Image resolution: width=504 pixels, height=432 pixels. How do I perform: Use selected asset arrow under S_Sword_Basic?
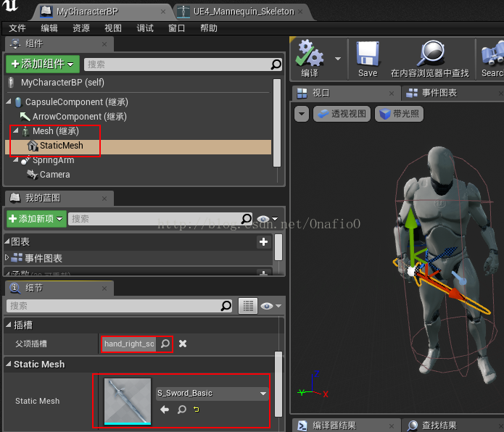point(165,410)
